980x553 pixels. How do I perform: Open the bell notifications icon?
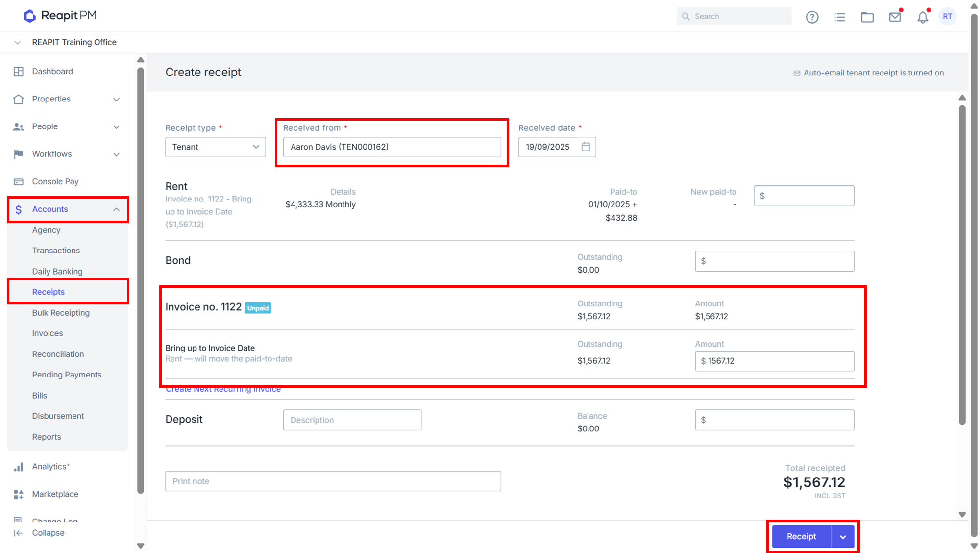(x=923, y=17)
